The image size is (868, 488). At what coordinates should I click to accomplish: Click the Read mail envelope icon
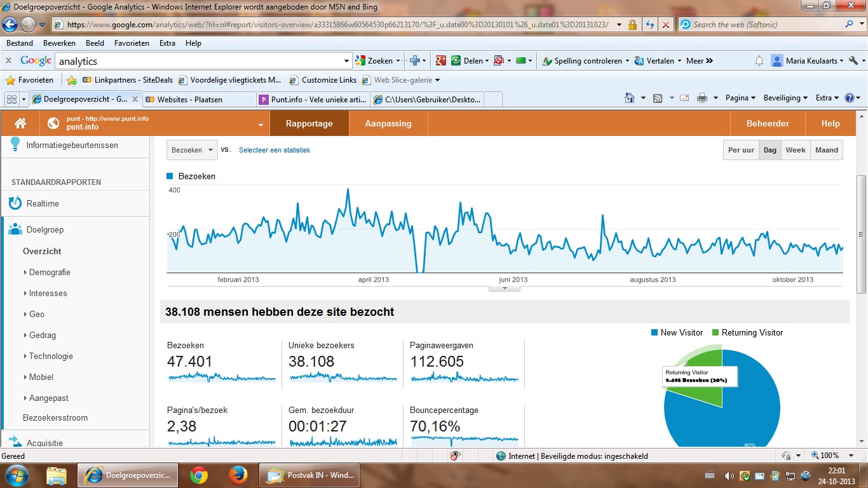(x=684, y=98)
